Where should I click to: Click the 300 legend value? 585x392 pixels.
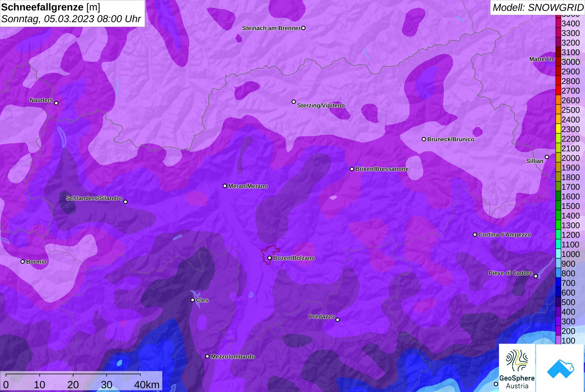pos(568,321)
